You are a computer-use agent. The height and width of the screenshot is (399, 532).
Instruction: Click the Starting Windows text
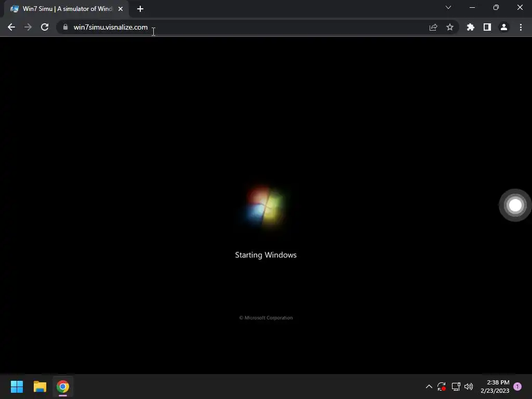tap(265, 255)
